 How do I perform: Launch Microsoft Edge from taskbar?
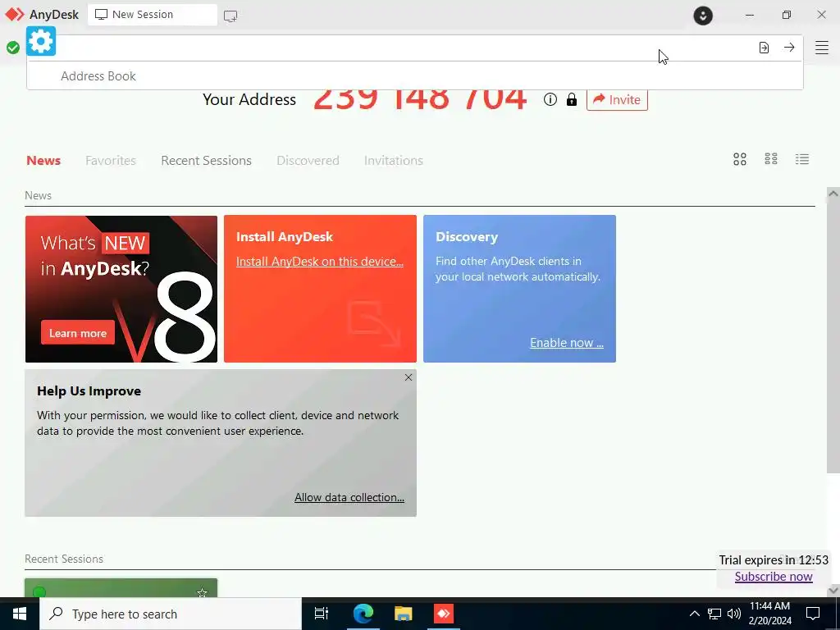363,614
